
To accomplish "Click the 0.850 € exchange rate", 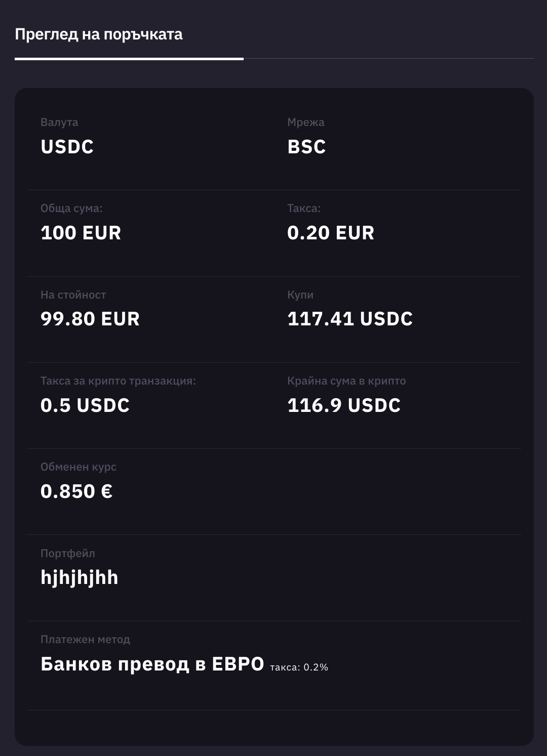I will click(x=76, y=491).
